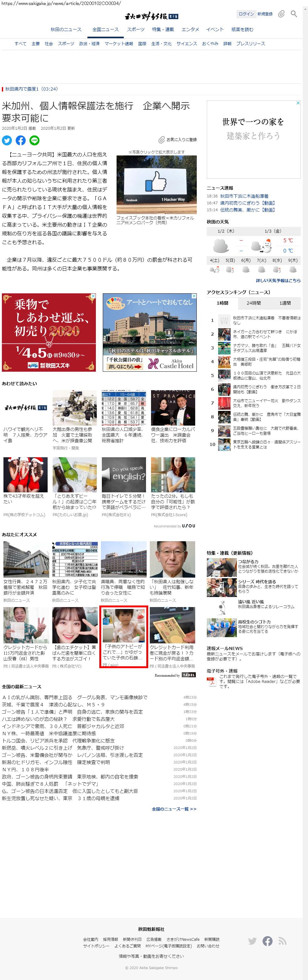Select マーケット速報 sub-category

point(119,44)
